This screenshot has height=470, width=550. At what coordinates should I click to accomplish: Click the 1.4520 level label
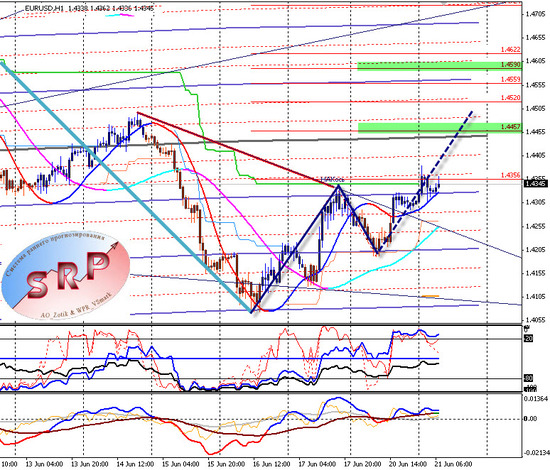click(510, 98)
